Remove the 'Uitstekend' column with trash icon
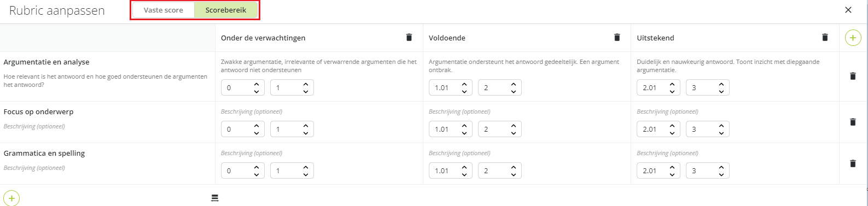Image resolution: width=868 pixels, height=206 pixels. coord(825,37)
